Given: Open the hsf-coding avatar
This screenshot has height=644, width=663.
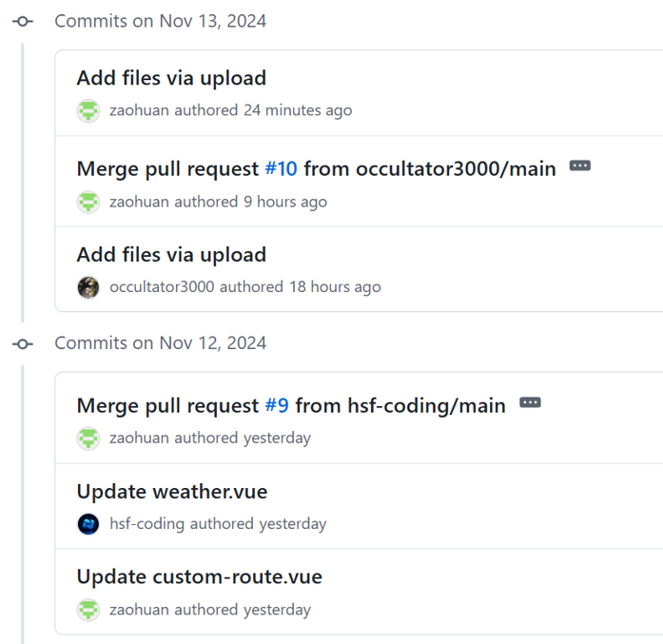Looking at the screenshot, I should [88, 523].
